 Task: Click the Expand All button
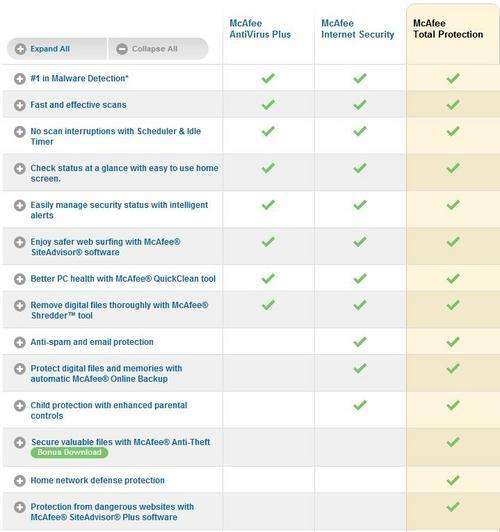57,49
